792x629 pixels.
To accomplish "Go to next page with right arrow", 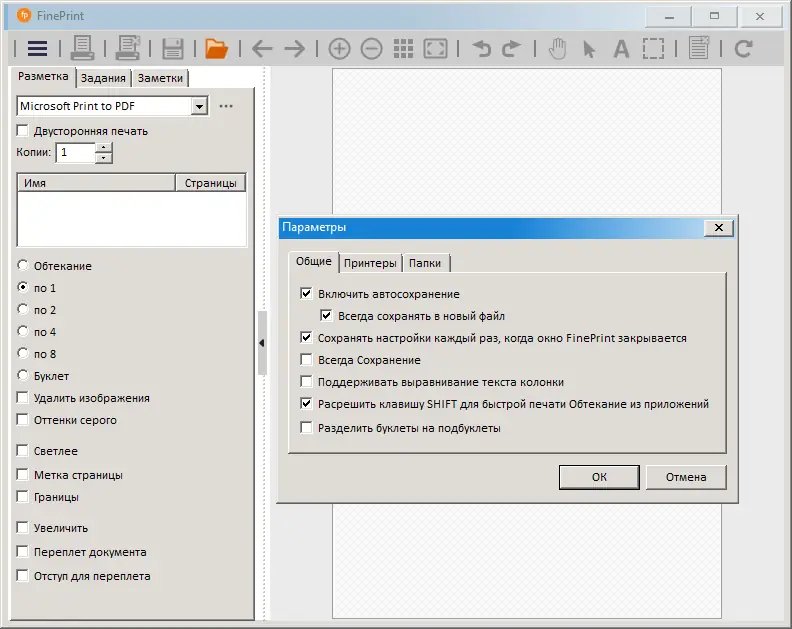I will (294, 49).
